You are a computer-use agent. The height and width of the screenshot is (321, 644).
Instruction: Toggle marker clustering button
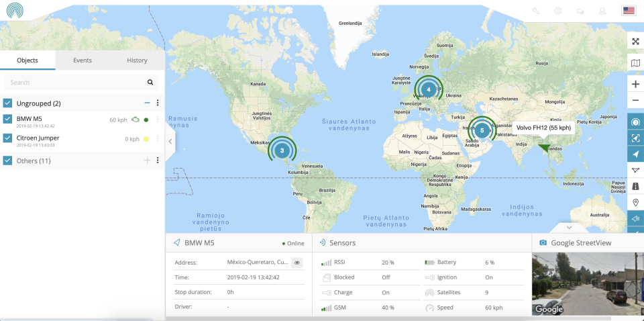635,122
